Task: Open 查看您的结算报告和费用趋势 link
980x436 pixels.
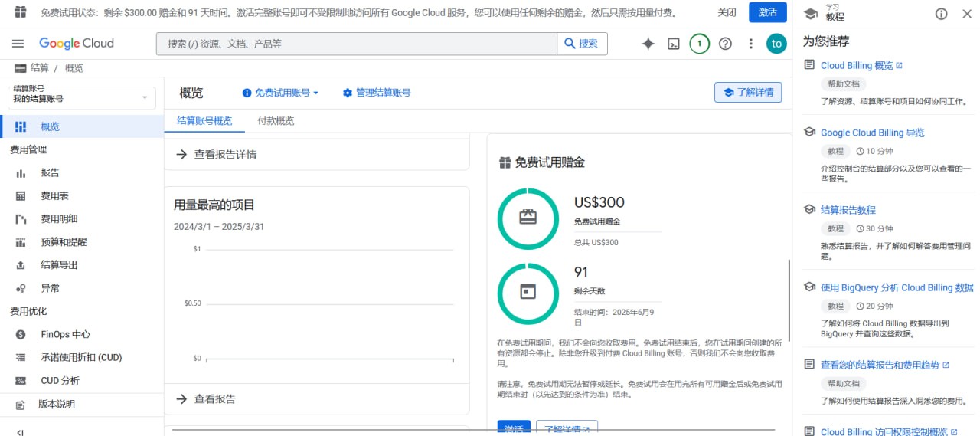Action: tap(884, 365)
